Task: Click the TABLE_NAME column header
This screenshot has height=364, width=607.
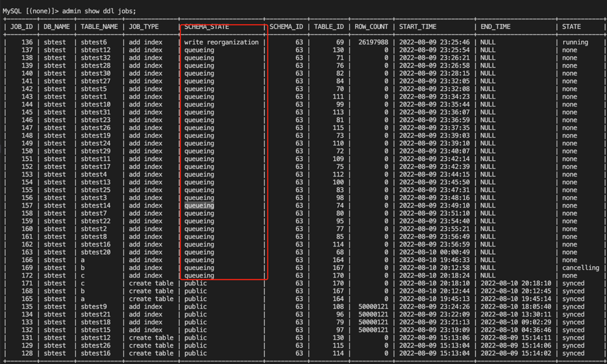Action: tap(99, 27)
